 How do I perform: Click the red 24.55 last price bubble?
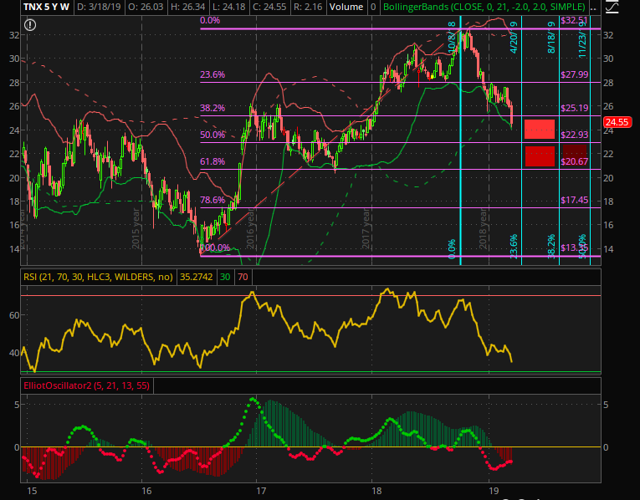click(x=618, y=122)
